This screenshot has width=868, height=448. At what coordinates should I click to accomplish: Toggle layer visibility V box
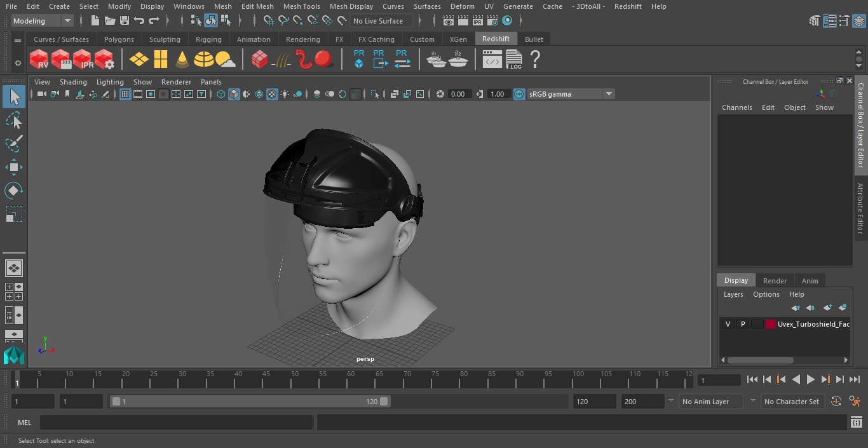click(728, 324)
